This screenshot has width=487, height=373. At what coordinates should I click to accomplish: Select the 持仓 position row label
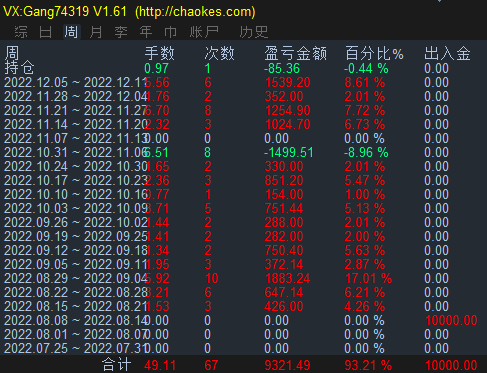click(x=19, y=68)
